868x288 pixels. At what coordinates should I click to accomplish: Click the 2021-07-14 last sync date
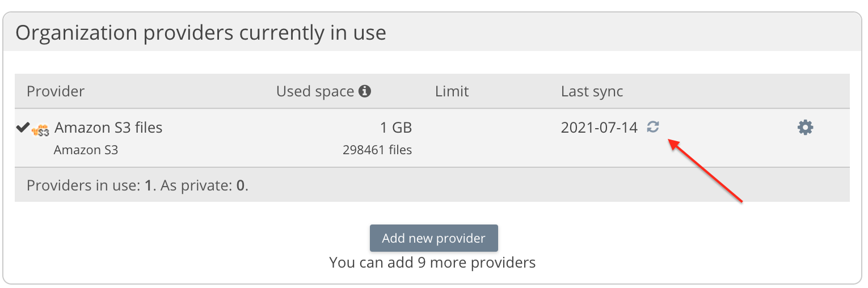click(x=599, y=128)
